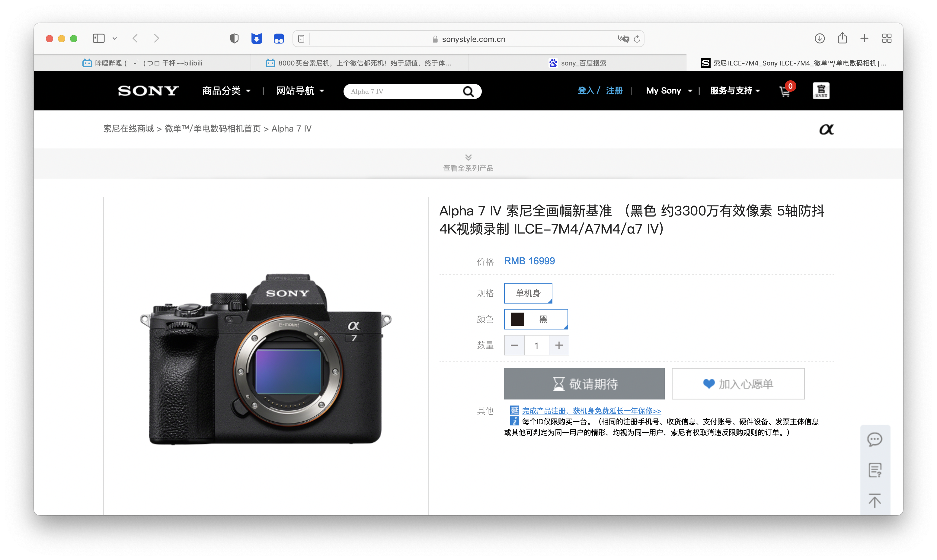This screenshot has height=560, width=937.
Task: Select the 单机身 specification option
Action: tap(528, 293)
